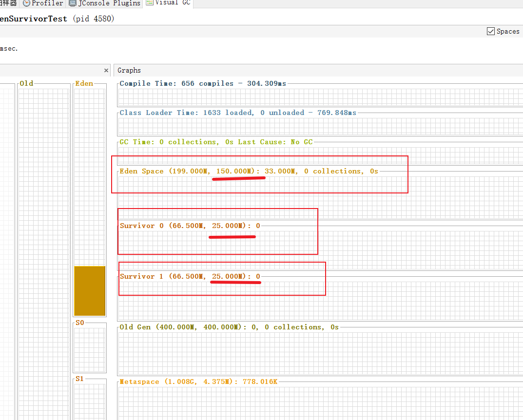The image size is (523, 420).
Task: Click the pid 4580 title text
Action: click(94, 19)
